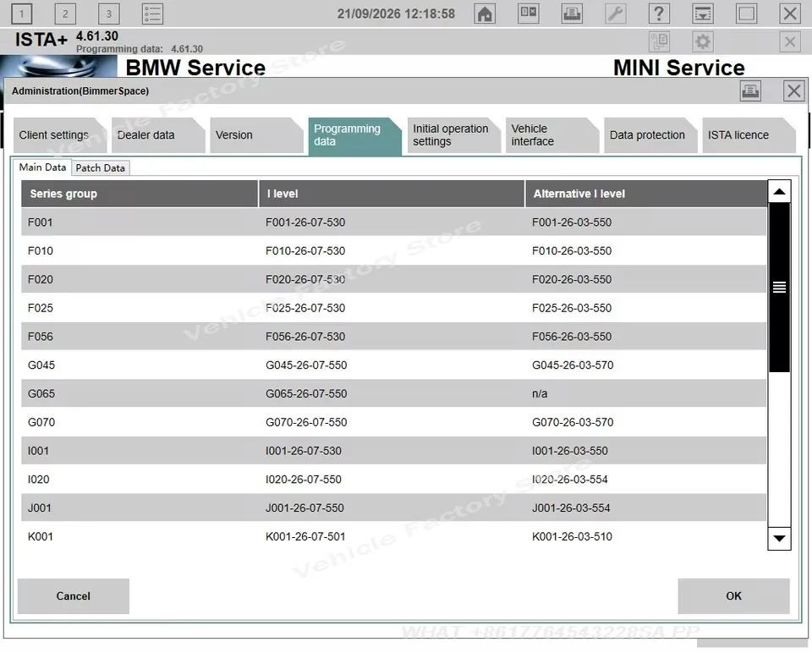Open the help question mark icon
812x653 pixels.
[659, 14]
